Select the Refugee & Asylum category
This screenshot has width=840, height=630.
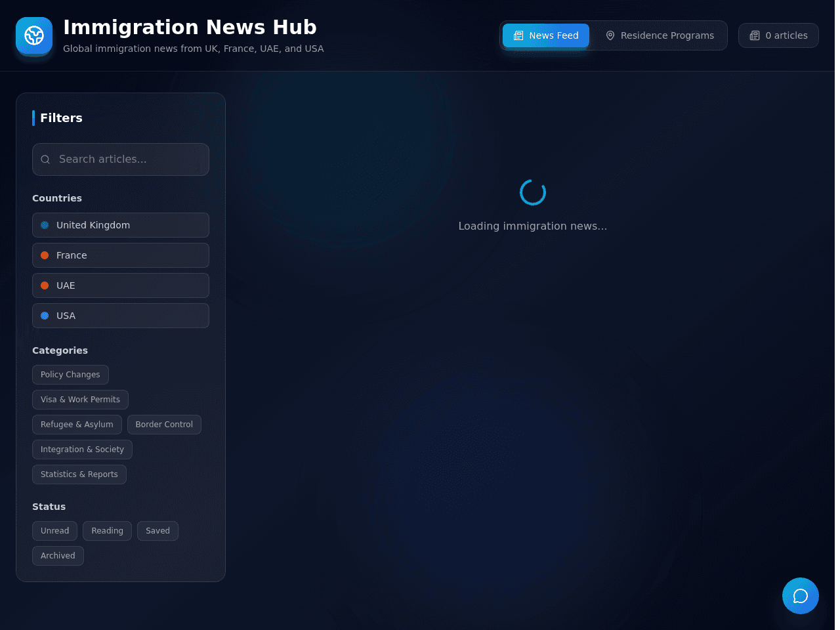(77, 425)
